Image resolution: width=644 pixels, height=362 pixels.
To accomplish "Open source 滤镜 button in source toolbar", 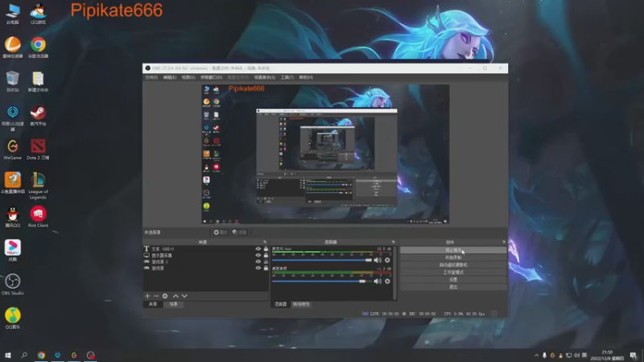I will (239, 232).
